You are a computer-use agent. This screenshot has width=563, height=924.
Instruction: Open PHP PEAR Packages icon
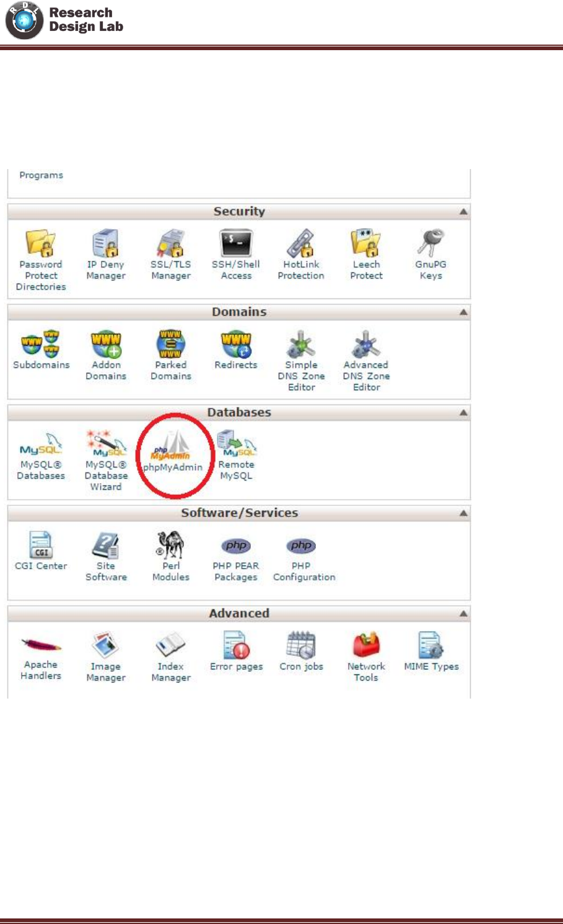click(236, 546)
